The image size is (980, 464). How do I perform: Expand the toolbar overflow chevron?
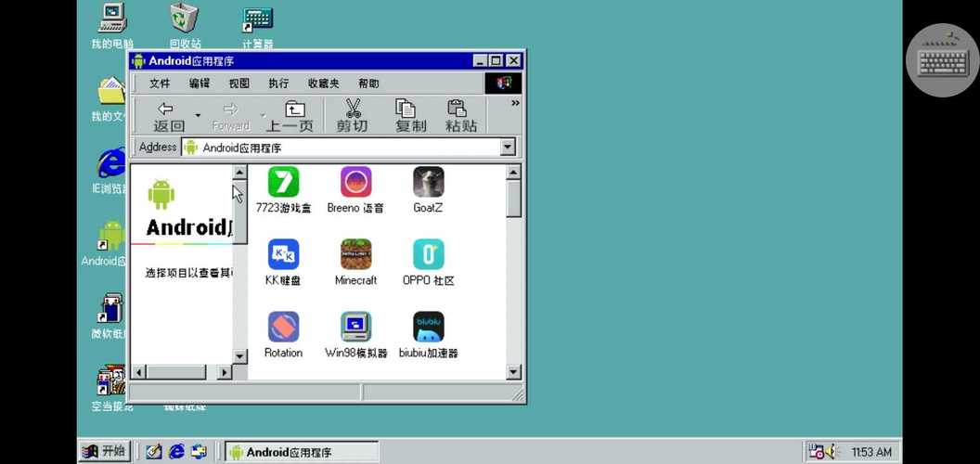pyautogui.click(x=515, y=104)
